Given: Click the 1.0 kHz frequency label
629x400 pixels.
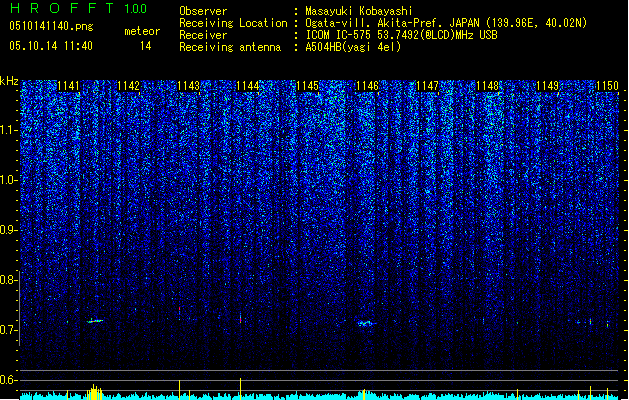Looking at the screenshot, I should point(8,180).
